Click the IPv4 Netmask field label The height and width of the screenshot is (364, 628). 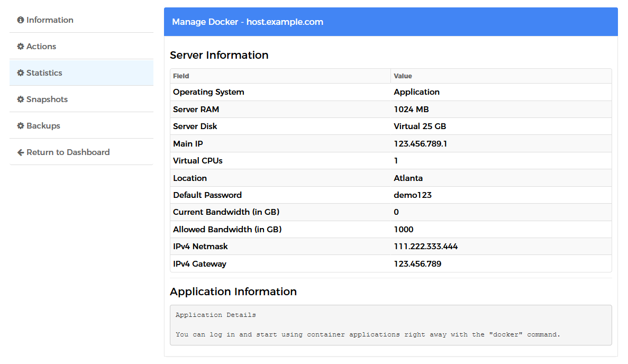pos(201,247)
